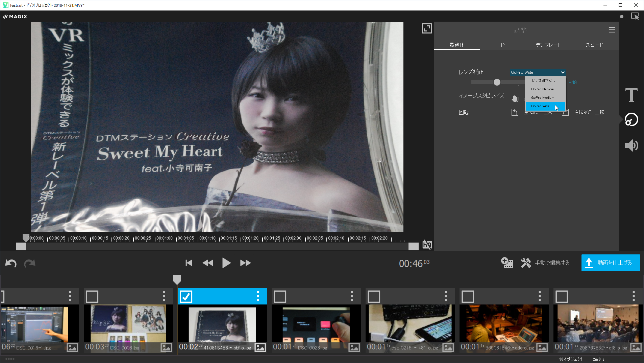
Task: Click 手動で編集する button
Action: [552, 263]
